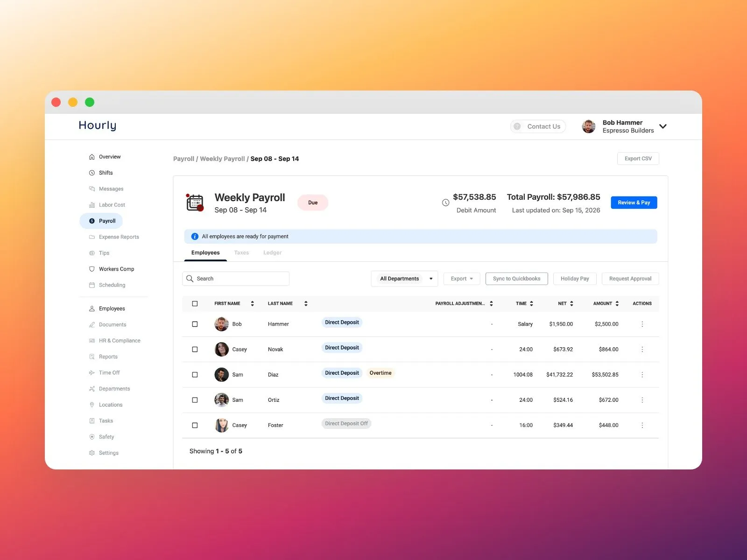Open the Time Off airplane icon

click(92, 373)
